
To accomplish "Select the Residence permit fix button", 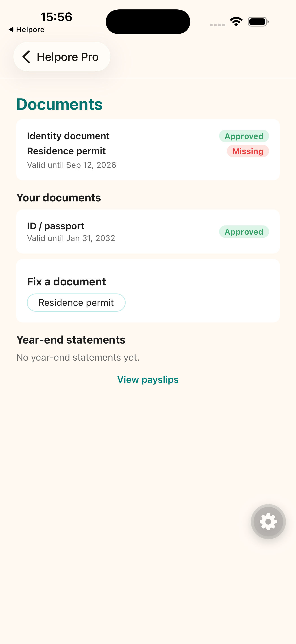I will 76,302.
